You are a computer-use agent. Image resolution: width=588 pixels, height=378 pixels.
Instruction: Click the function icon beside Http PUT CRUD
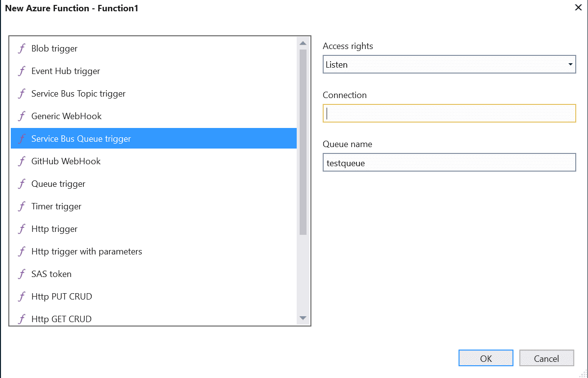22,296
